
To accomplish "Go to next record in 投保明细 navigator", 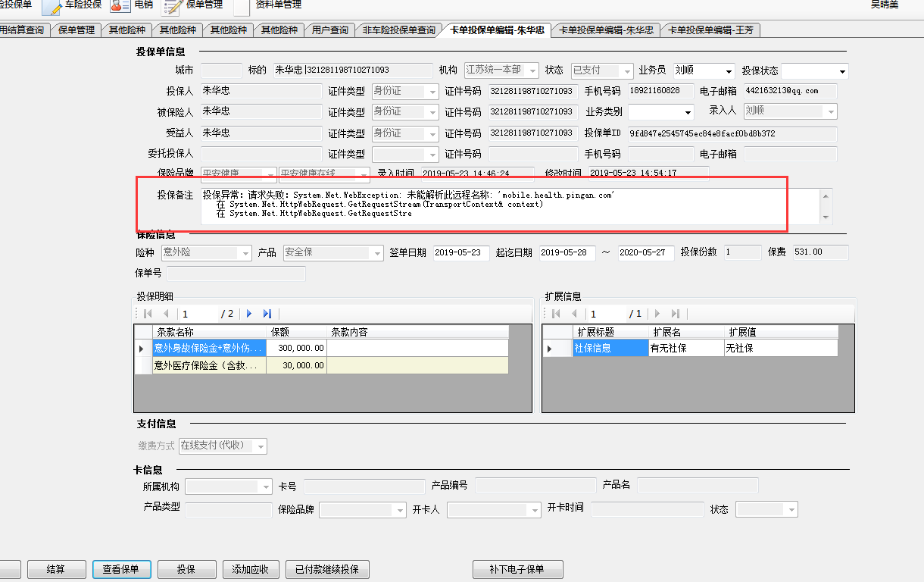I will tap(249, 314).
